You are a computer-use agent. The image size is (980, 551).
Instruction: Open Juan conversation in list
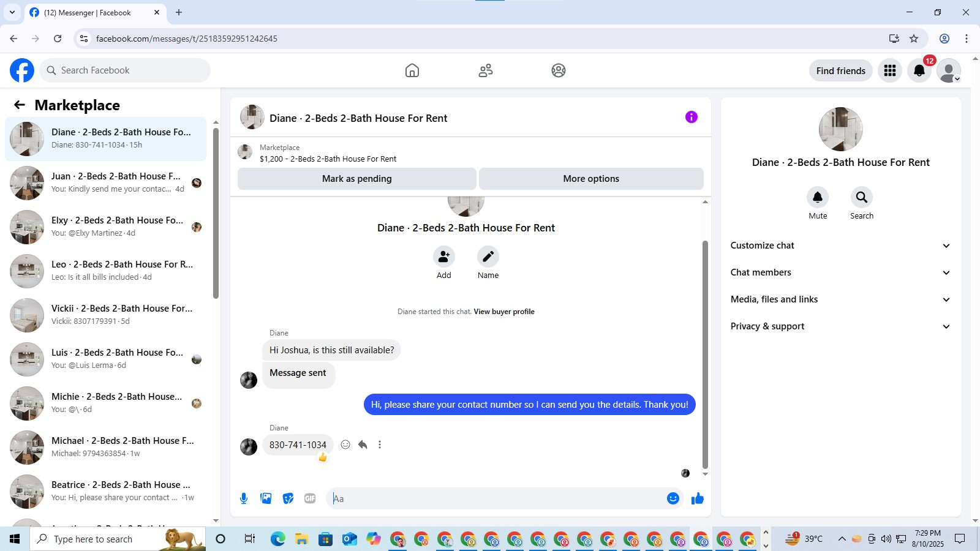[x=105, y=182]
